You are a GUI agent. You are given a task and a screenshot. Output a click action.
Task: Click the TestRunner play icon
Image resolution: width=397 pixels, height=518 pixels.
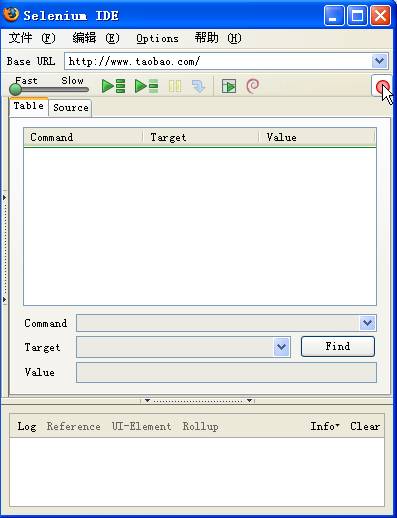(x=229, y=86)
